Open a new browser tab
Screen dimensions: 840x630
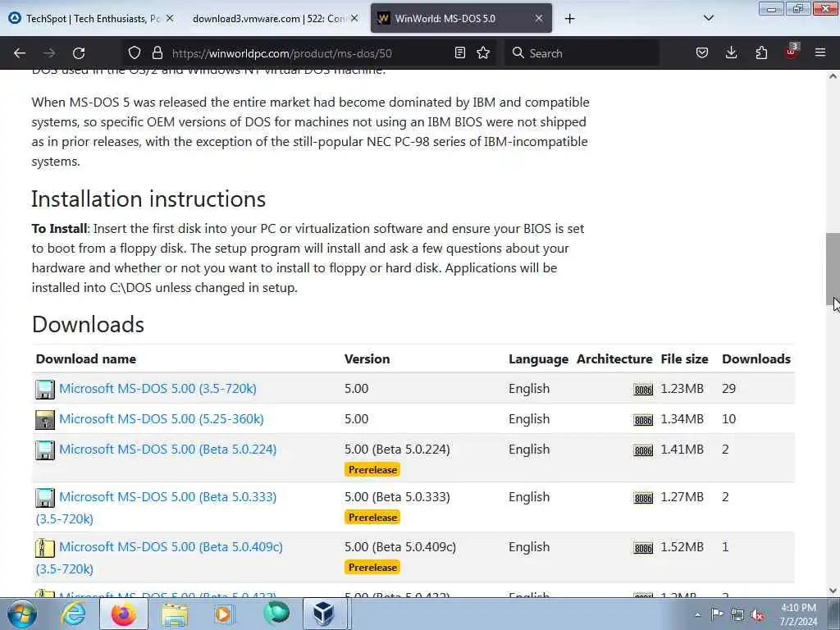(569, 19)
